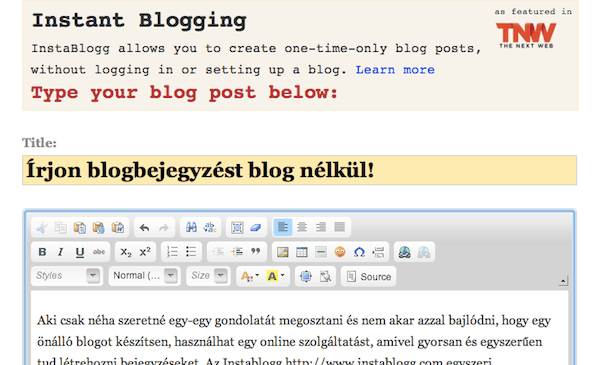Toggle center text alignment
Screen dimensions: 600x365
click(302, 227)
